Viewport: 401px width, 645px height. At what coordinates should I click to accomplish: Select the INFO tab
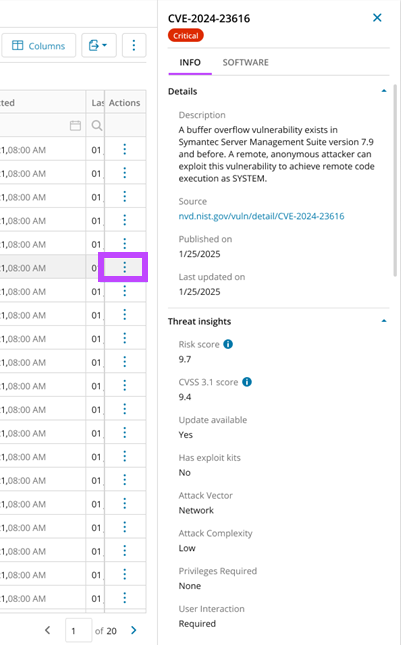pos(190,63)
